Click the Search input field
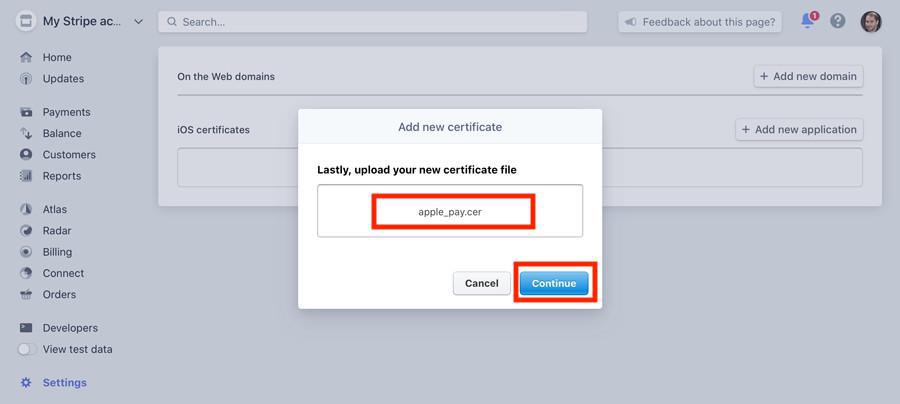Viewport: 900px width, 404px height. pos(372,21)
